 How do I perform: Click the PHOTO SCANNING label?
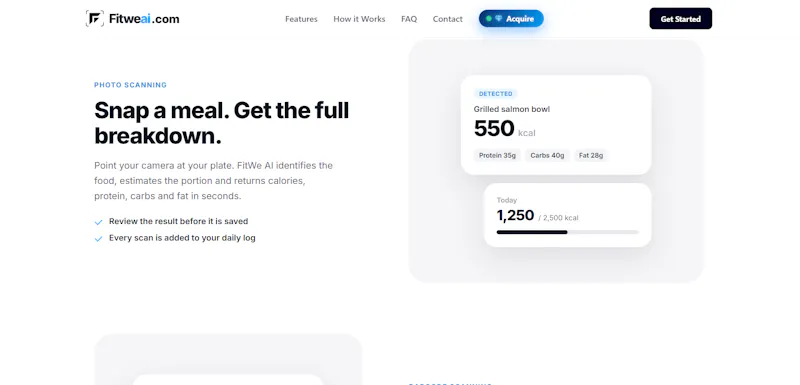coord(130,85)
